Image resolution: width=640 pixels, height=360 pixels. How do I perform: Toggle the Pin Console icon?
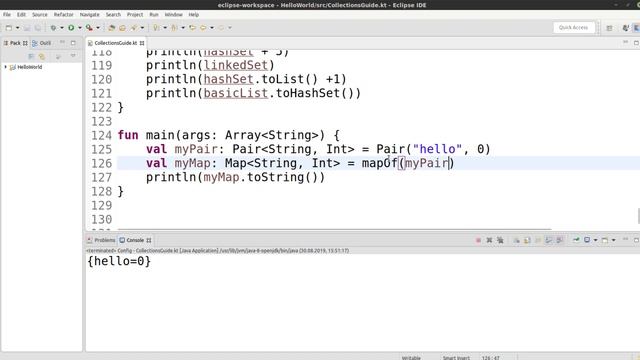point(576,240)
